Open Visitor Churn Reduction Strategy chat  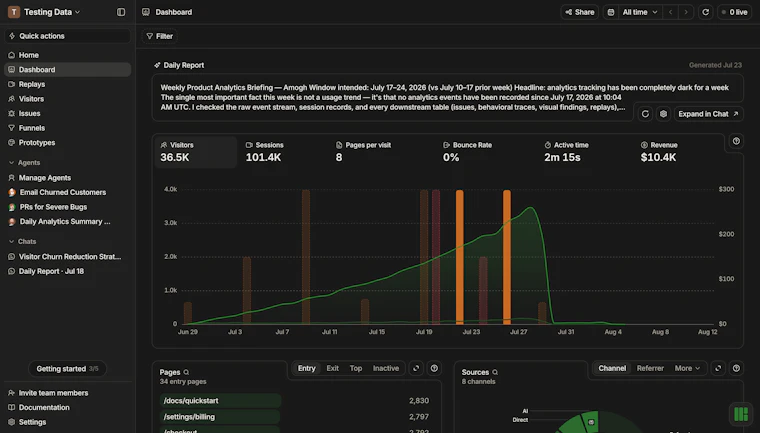pos(67,257)
